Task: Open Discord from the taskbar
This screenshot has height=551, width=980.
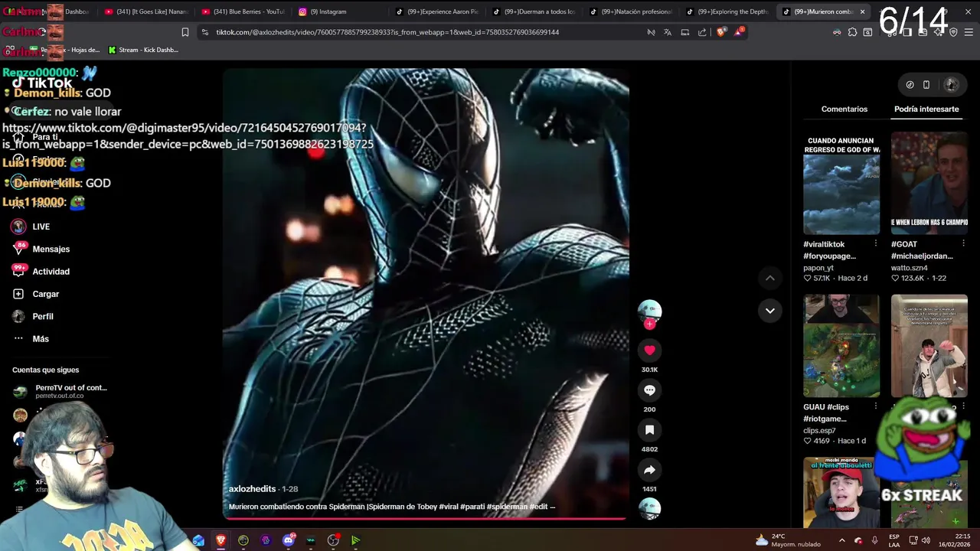Action: point(289,540)
